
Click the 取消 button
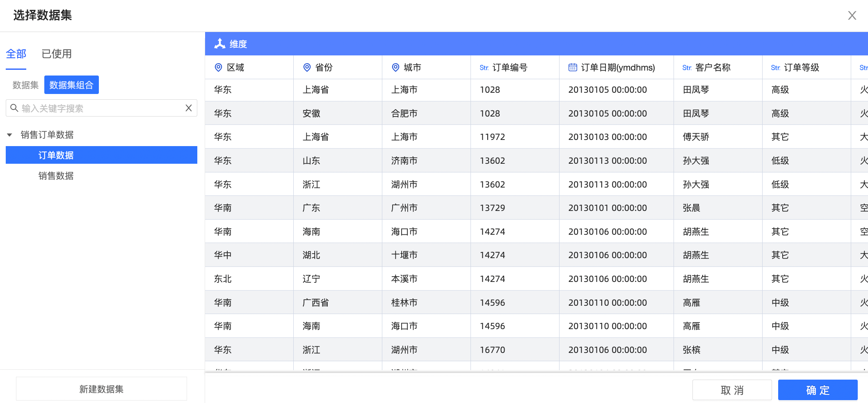pyautogui.click(x=732, y=390)
